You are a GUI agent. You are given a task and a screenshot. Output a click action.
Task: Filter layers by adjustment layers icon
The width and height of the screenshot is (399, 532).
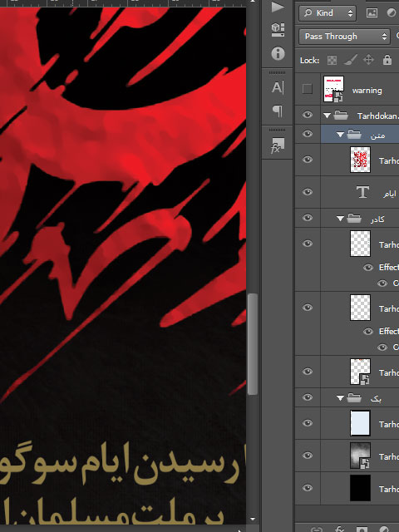click(392, 13)
